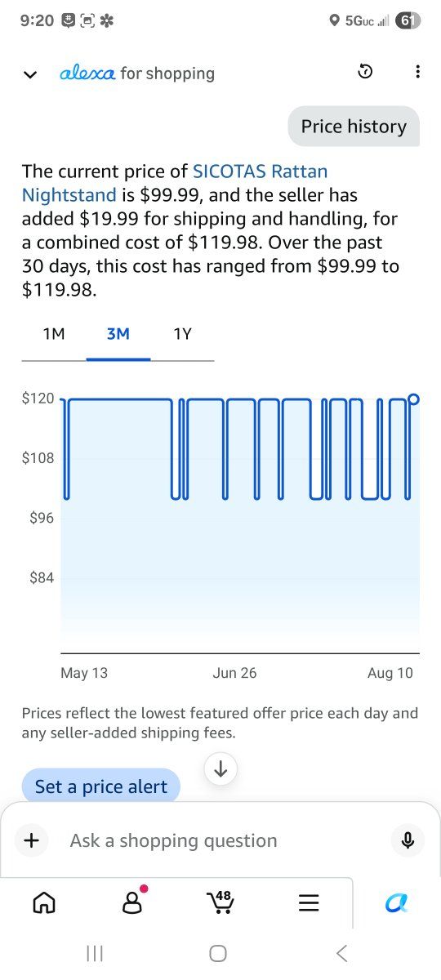Open the three-dot overflow menu
Image resolution: width=441 pixels, height=980 pixels.
(417, 72)
